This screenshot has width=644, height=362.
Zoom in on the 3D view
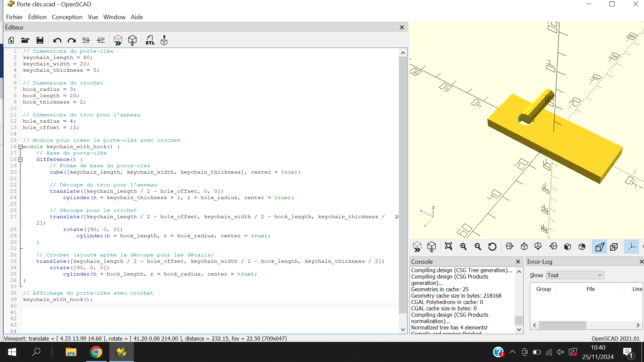(463, 247)
